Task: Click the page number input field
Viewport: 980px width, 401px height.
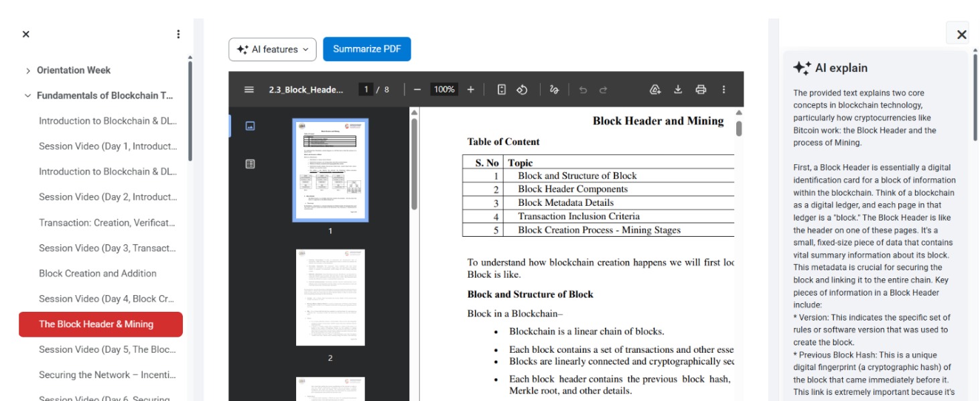Action: pyautogui.click(x=365, y=89)
